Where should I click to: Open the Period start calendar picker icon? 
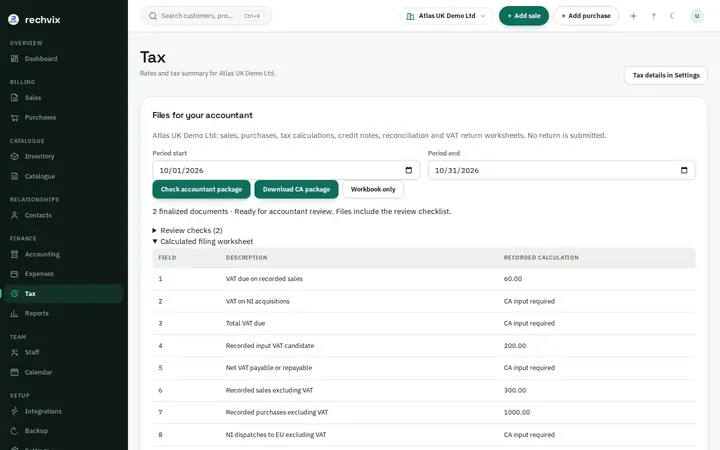click(409, 170)
